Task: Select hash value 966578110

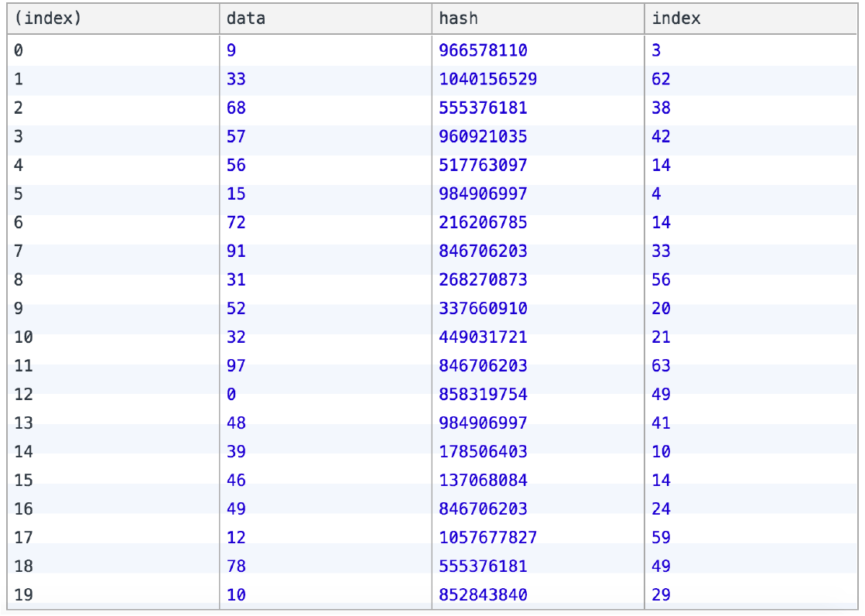Action: coord(484,51)
